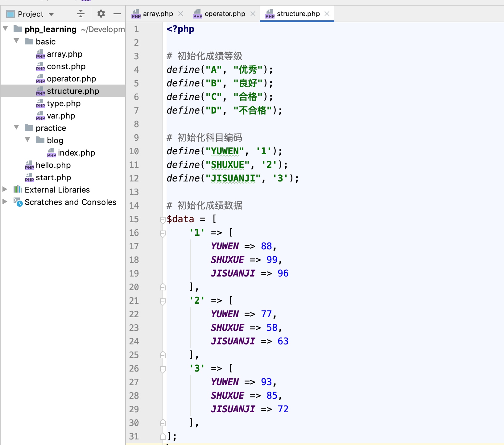
Task: Open start.php in the project tree
Action: pyautogui.click(x=53, y=177)
